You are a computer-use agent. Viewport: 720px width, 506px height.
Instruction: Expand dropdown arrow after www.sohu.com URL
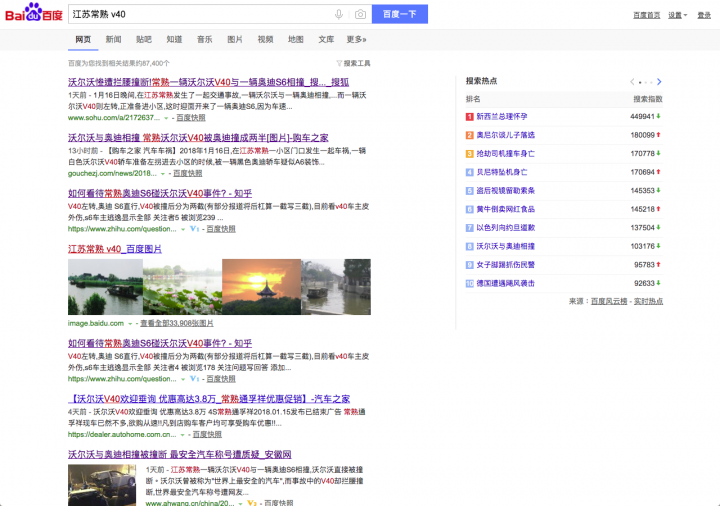pyautogui.click(x=166, y=118)
